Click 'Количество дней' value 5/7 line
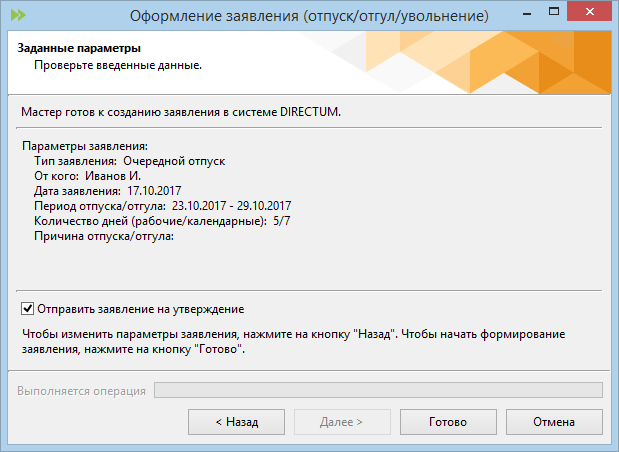 (162, 221)
